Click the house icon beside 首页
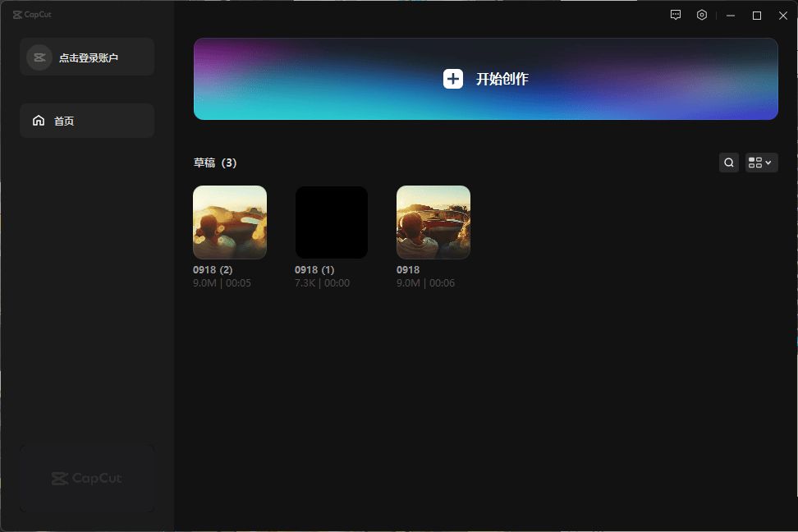The image size is (798, 532). click(39, 121)
